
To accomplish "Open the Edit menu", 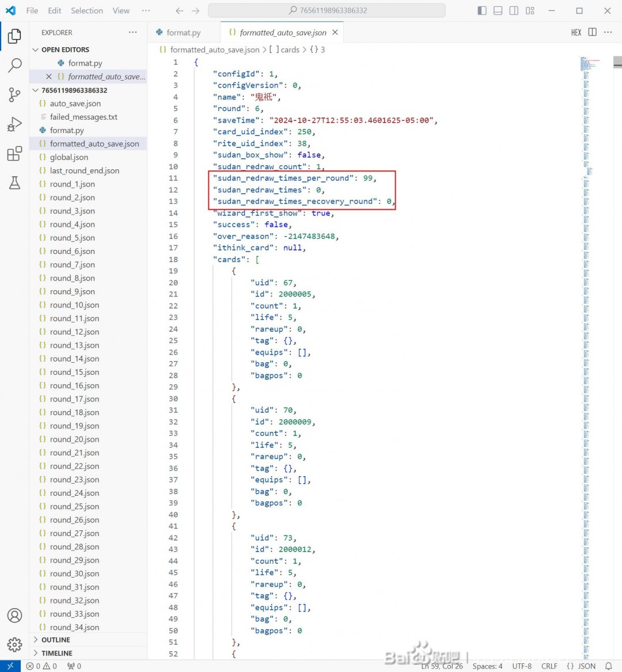I will click(55, 10).
